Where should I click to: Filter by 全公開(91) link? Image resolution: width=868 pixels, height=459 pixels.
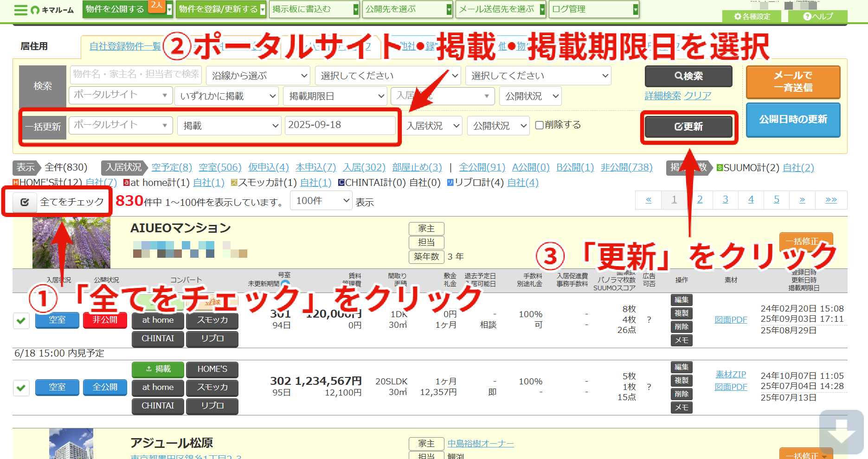click(482, 167)
